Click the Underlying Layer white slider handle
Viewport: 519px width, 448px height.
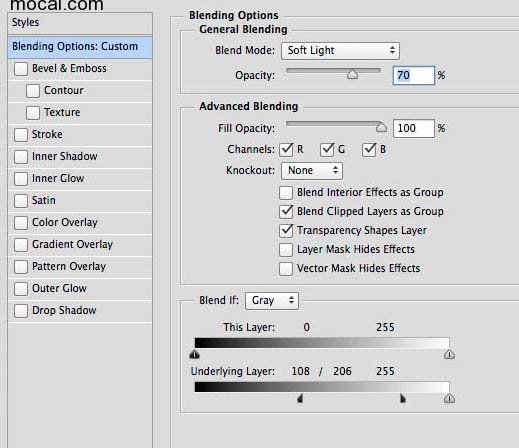pyautogui.click(x=449, y=398)
